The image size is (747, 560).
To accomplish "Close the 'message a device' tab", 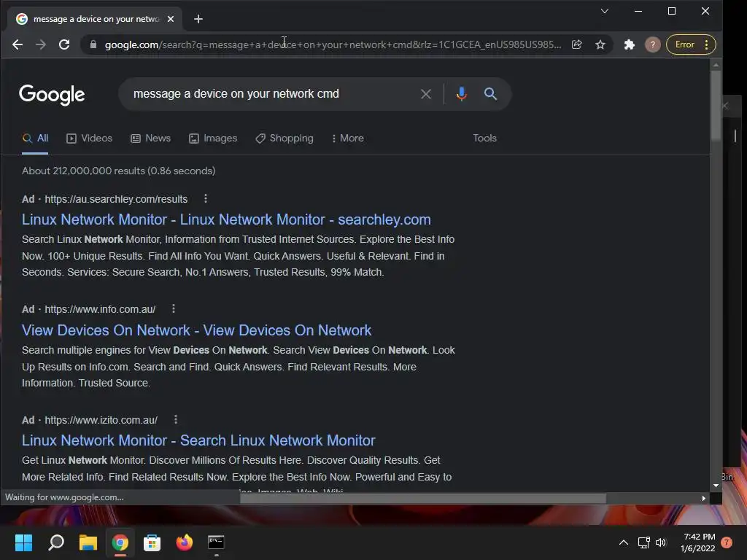I will pos(171,19).
